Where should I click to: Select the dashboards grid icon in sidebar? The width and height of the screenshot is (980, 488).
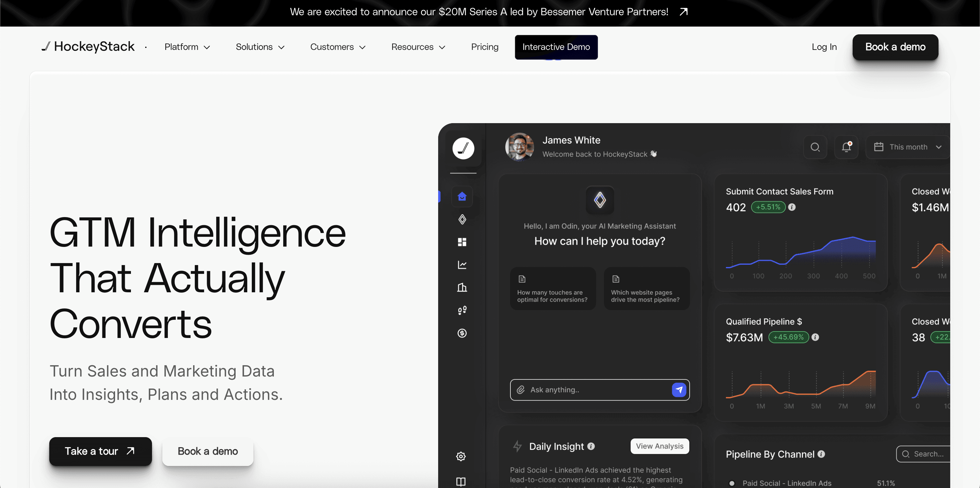tap(462, 242)
